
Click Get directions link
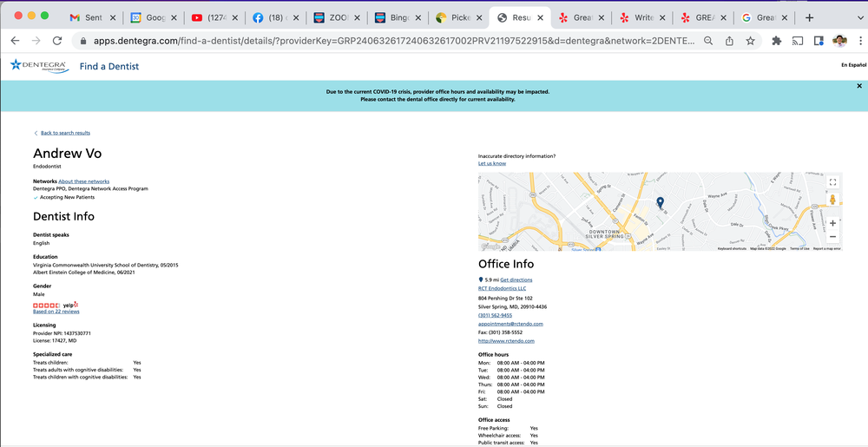(x=516, y=280)
